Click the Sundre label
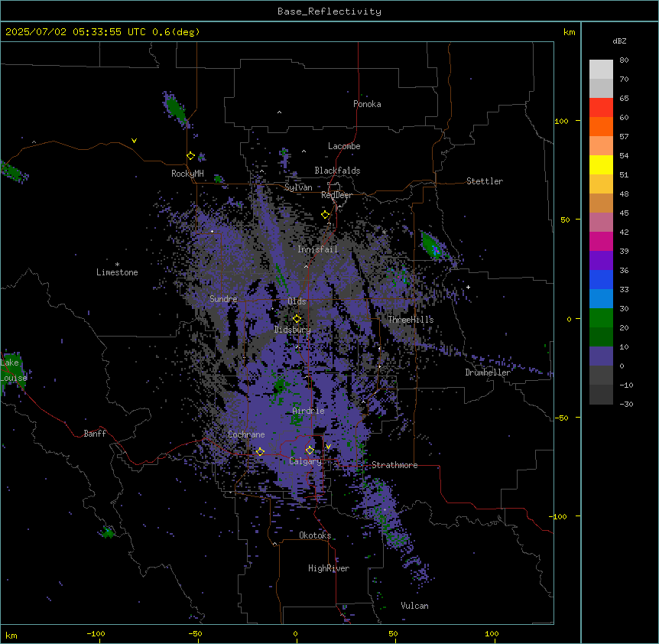The width and height of the screenshot is (659, 644). tap(223, 299)
